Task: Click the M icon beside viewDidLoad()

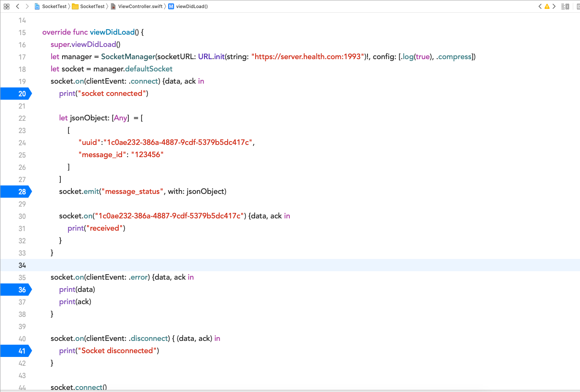Action: point(170,6)
